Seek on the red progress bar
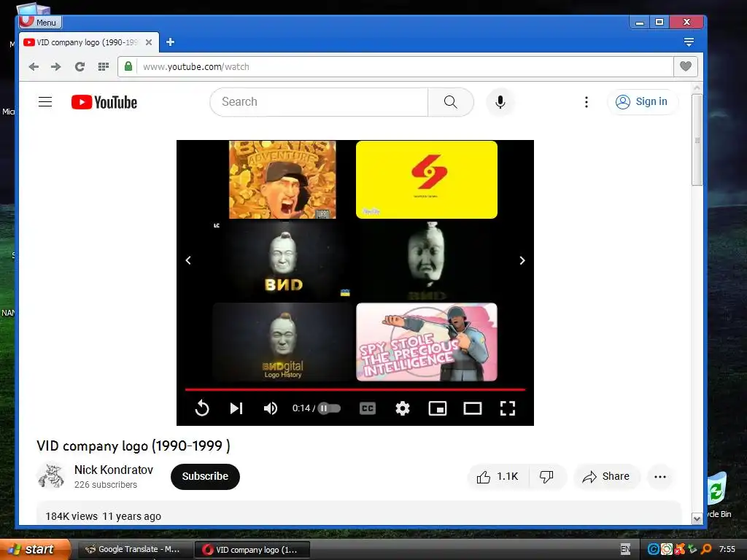This screenshot has height=560, width=747. (355, 389)
